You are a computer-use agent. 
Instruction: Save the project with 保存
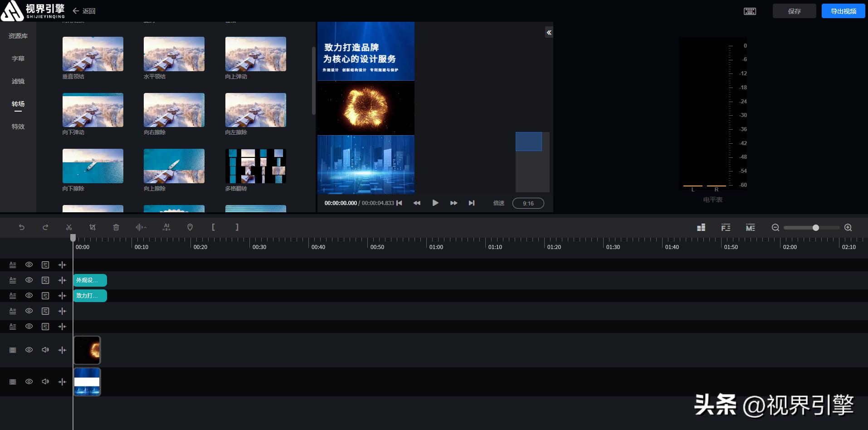click(795, 11)
